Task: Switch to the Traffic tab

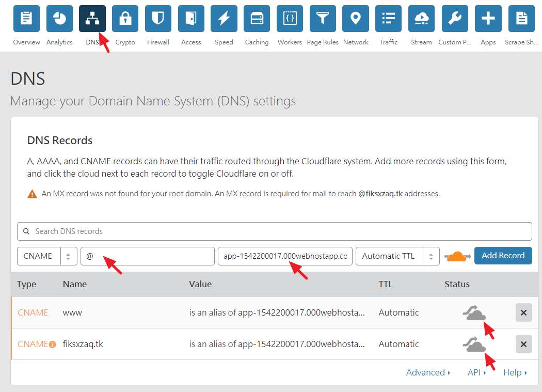Action: tap(388, 19)
